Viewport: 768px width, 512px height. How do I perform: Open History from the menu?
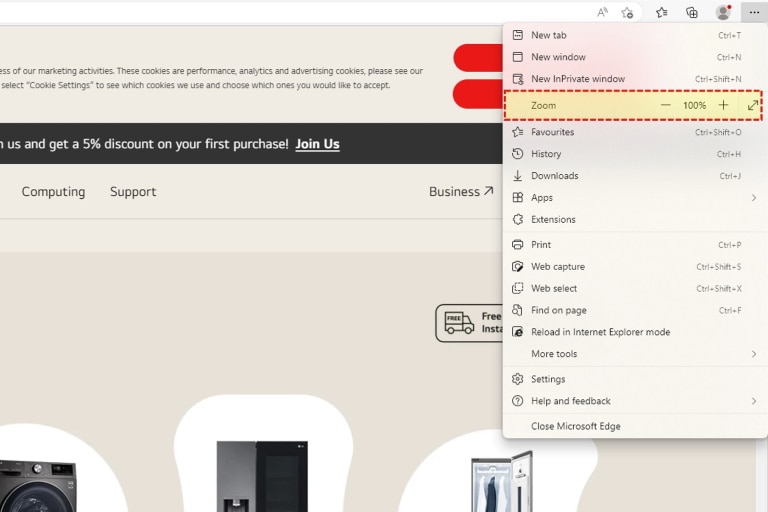[546, 154]
